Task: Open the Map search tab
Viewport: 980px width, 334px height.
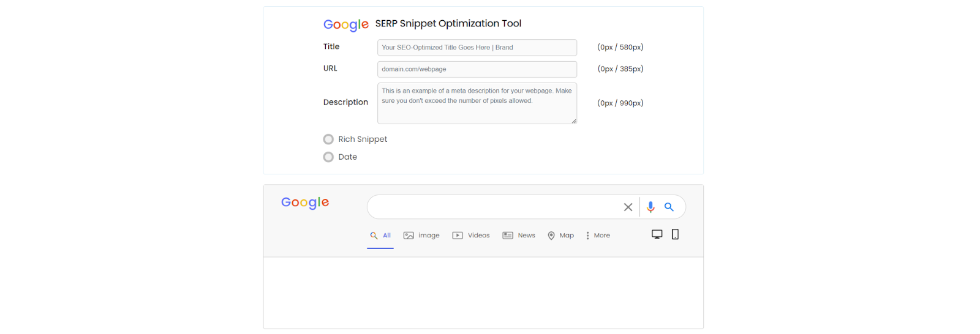Action: click(x=560, y=236)
